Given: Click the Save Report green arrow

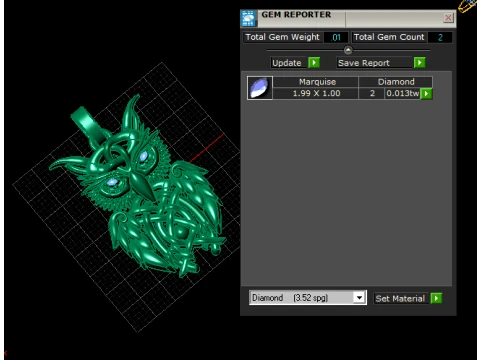Looking at the screenshot, I should click(420, 62).
